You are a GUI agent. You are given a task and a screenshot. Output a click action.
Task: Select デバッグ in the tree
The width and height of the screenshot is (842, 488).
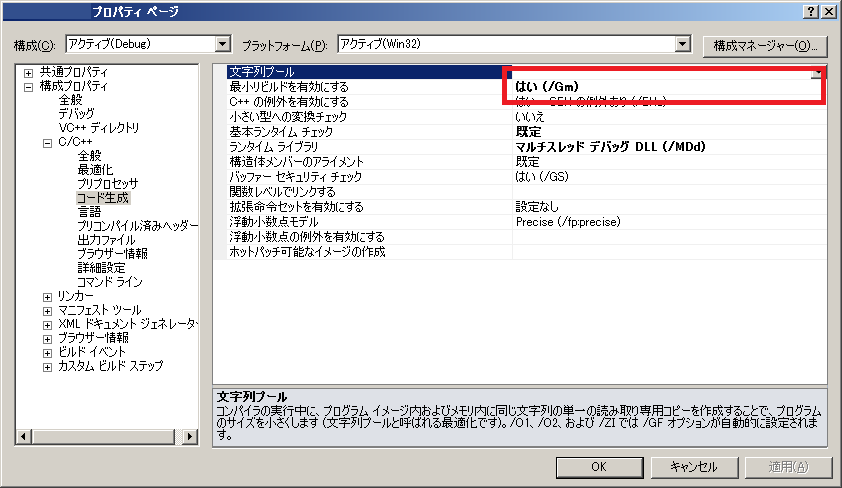click(x=76, y=114)
